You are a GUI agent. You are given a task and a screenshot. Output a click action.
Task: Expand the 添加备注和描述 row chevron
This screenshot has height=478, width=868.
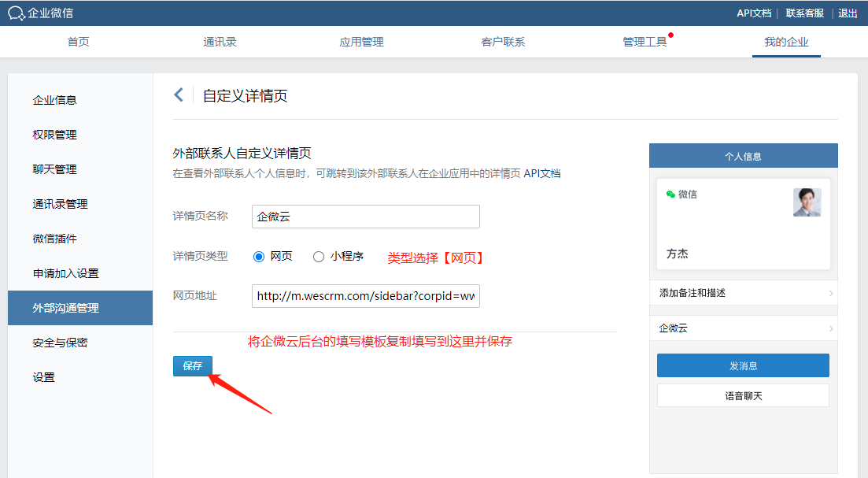[x=831, y=293]
